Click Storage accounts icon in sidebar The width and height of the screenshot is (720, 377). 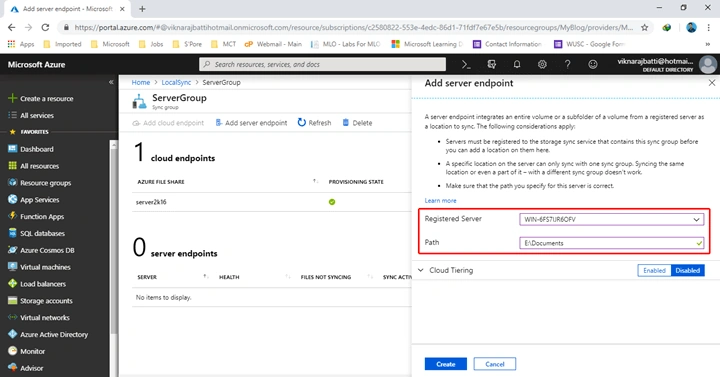tap(12, 301)
